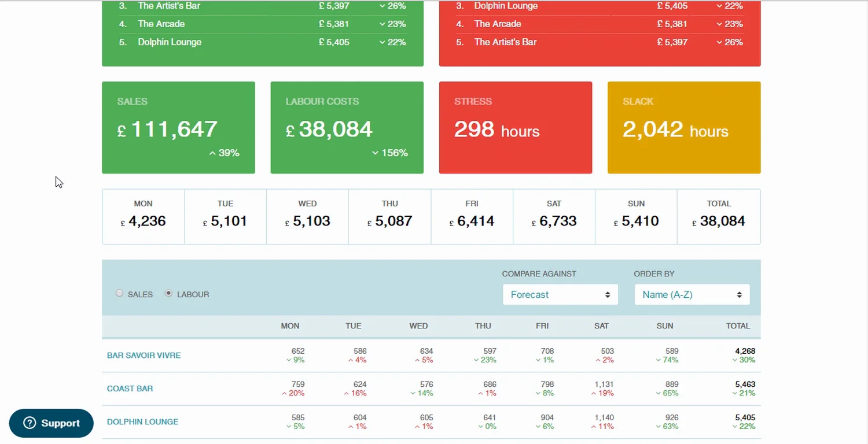Image resolution: width=868 pixels, height=444 pixels.
Task: Click the MON £4,236 daily cell
Action: click(x=144, y=217)
